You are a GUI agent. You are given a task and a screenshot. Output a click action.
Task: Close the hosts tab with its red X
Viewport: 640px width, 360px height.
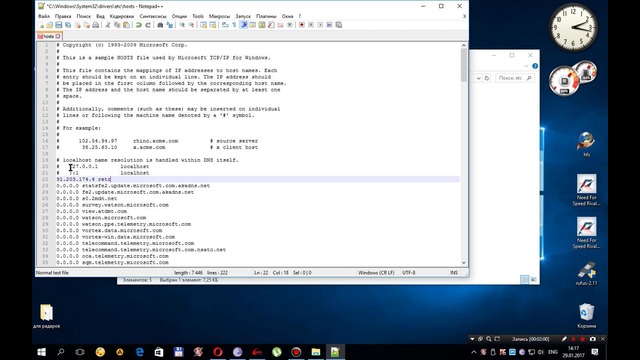(x=58, y=36)
